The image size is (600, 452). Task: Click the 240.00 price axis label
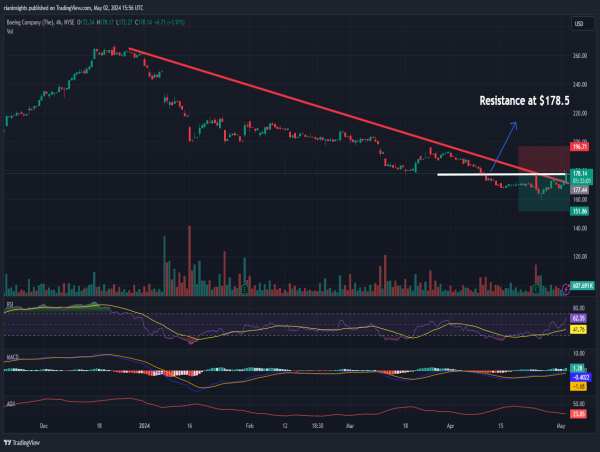[x=580, y=85]
